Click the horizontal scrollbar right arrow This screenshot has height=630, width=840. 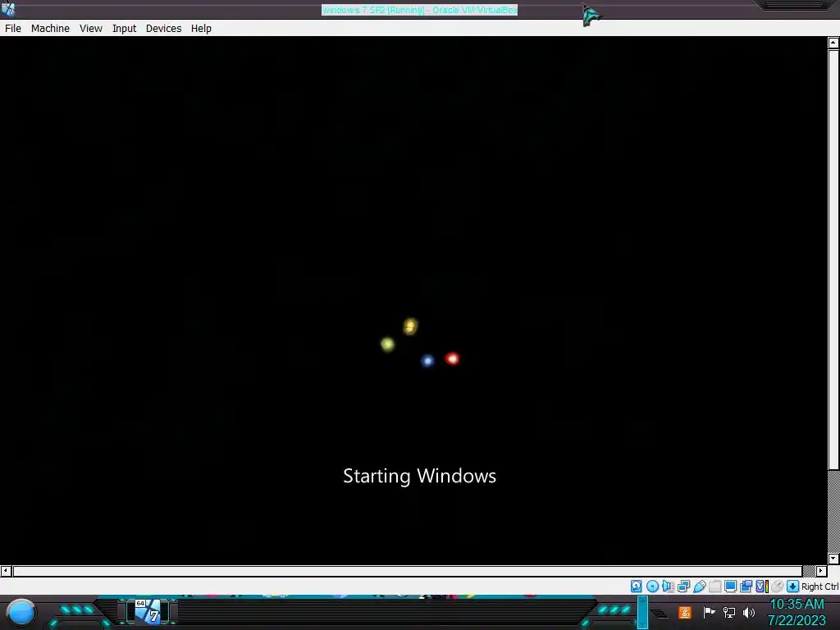tap(821, 571)
